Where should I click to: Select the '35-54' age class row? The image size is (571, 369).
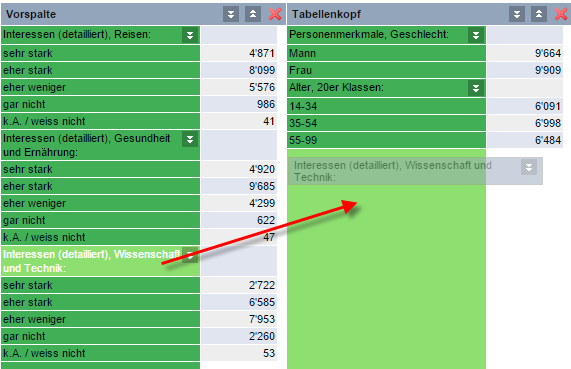pyautogui.click(x=386, y=123)
